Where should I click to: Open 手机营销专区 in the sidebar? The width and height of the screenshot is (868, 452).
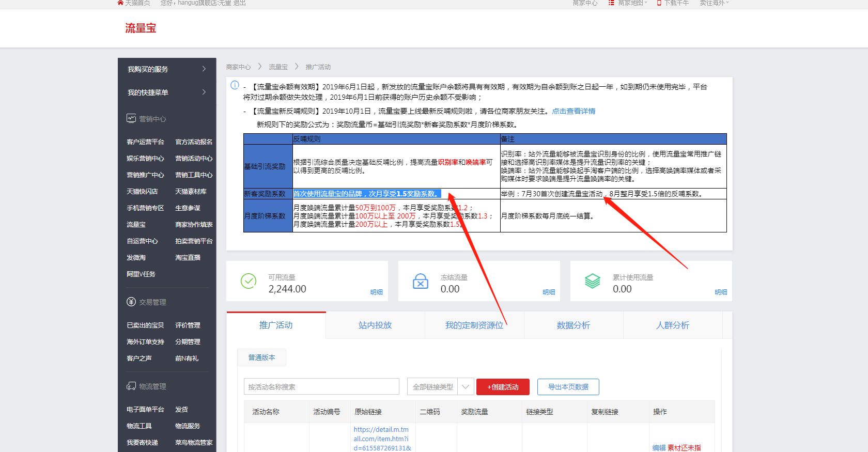[145, 208]
